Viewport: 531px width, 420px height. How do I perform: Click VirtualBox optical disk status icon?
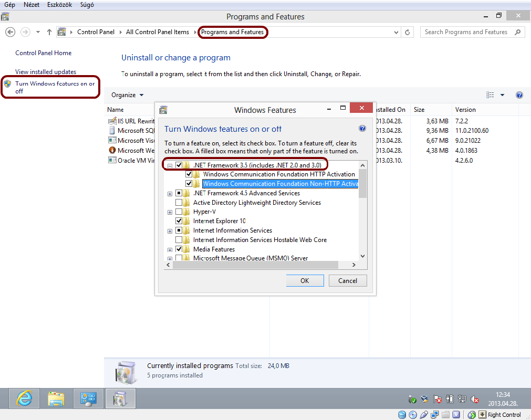click(413, 415)
